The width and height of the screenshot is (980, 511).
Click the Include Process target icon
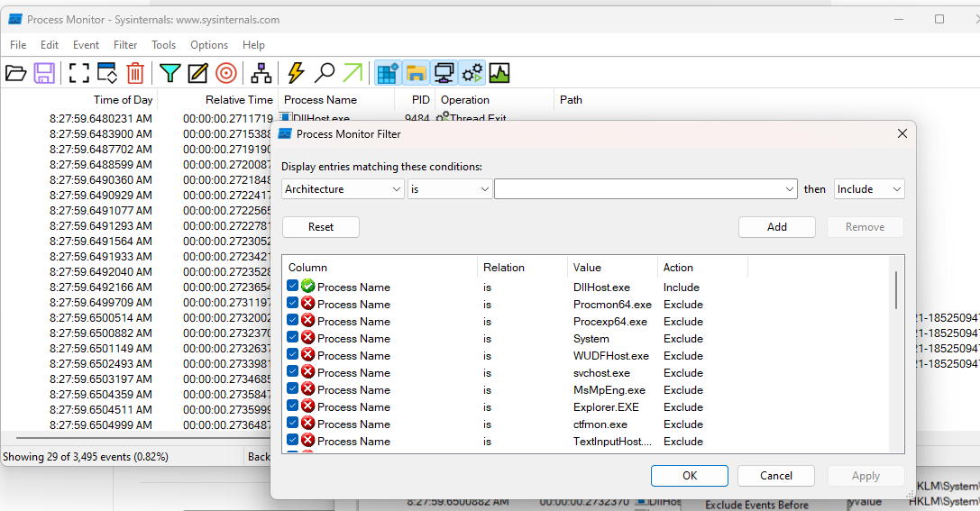226,73
